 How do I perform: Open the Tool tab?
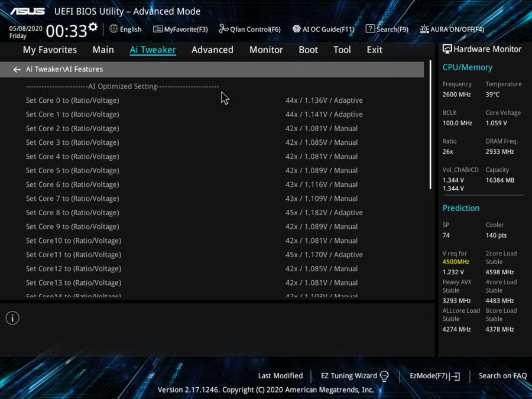pos(342,50)
